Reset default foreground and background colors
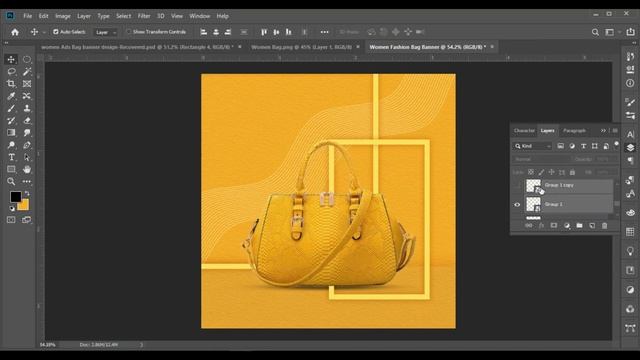640x360 pixels. click(12, 208)
